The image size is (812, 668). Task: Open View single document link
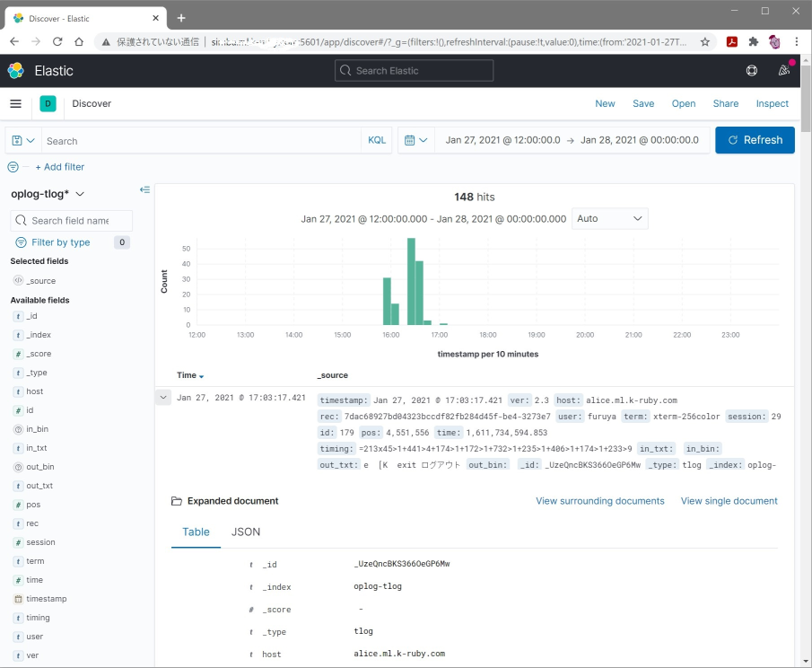point(729,501)
